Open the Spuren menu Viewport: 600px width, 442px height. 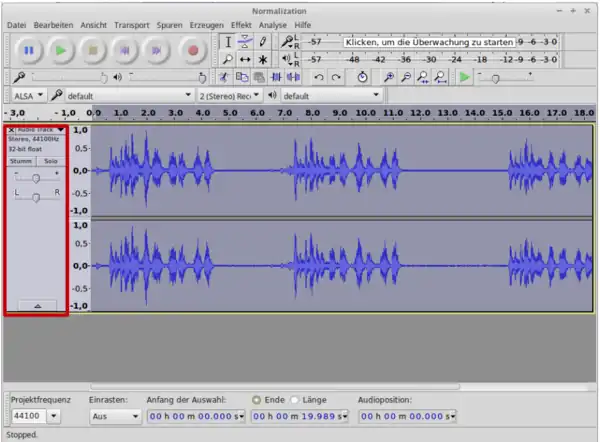[x=169, y=24]
